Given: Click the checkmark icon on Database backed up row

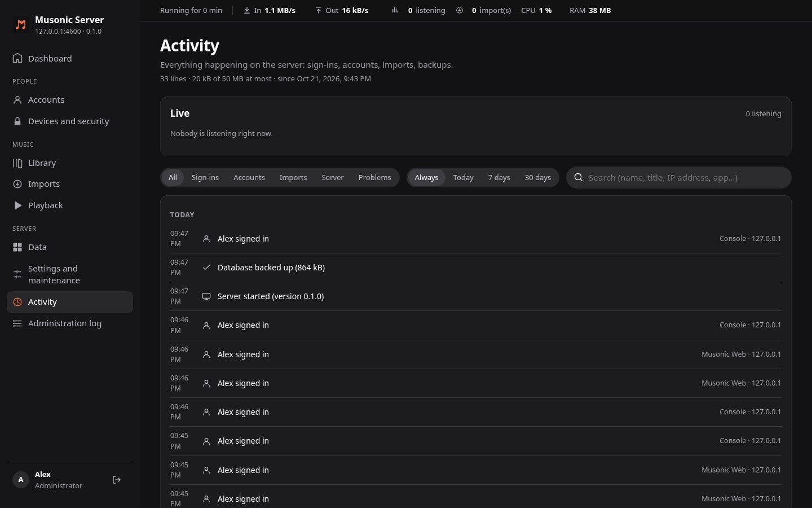Looking at the screenshot, I should 206,268.
